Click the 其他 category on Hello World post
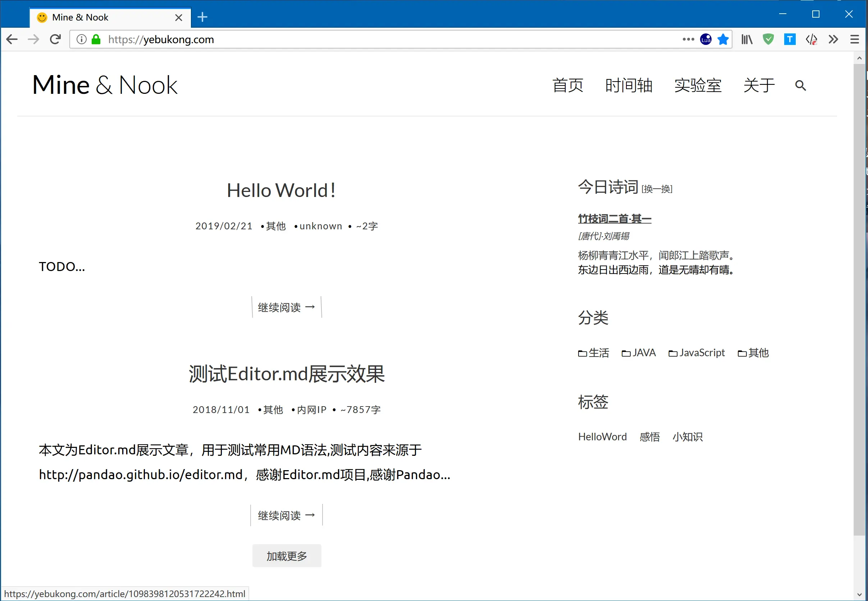The height and width of the screenshot is (601, 868). pyautogui.click(x=276, y=226)
